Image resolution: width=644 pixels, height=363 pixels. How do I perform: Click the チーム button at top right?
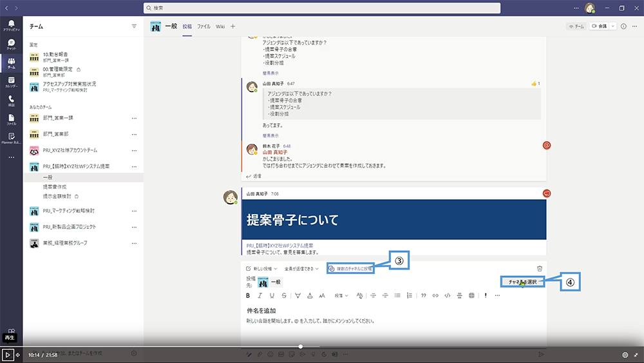576,26
